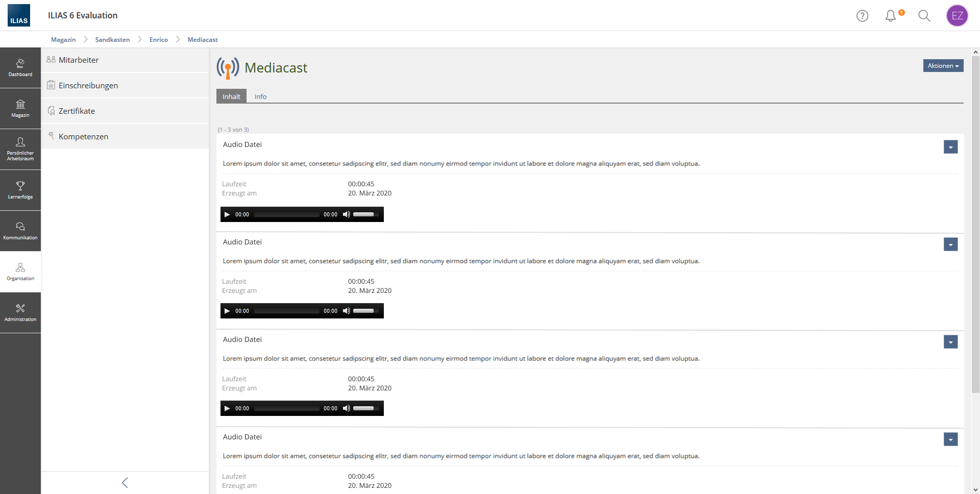Select Zertifikate in the Organisation menu
This screenshot has height=494, width=980.
(77, 111)
